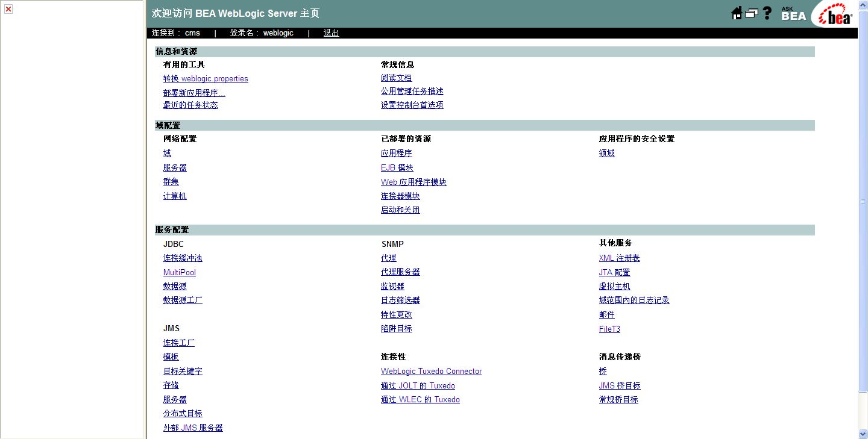Open 虚拟主机 link
Viewport: 868px width, 439px height.
[615, 287]
